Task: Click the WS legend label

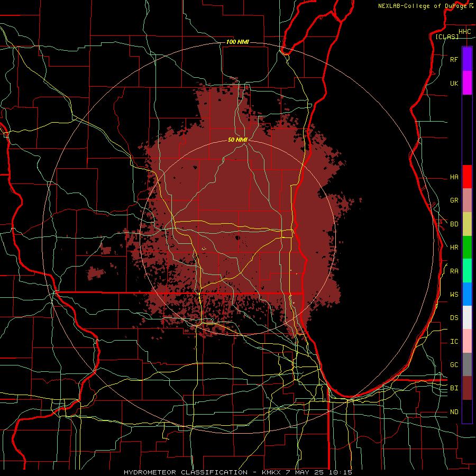Action: [x=454, y=294]
